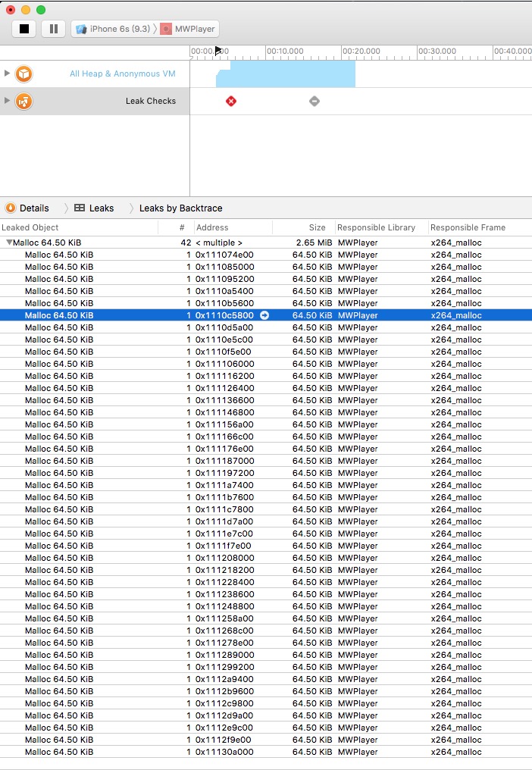Click the playhead flag on the time ruler
This screenshot has width=532, height=770.
pyautogui.click(x=218, y=51)
